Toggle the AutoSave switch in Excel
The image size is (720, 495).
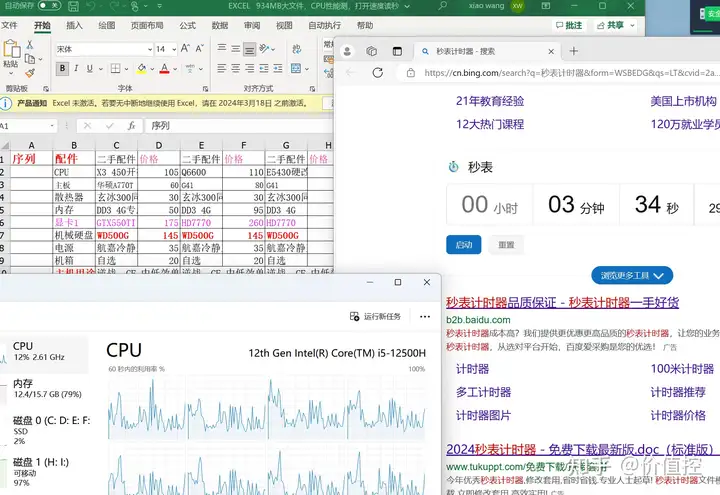click(50, 6)
